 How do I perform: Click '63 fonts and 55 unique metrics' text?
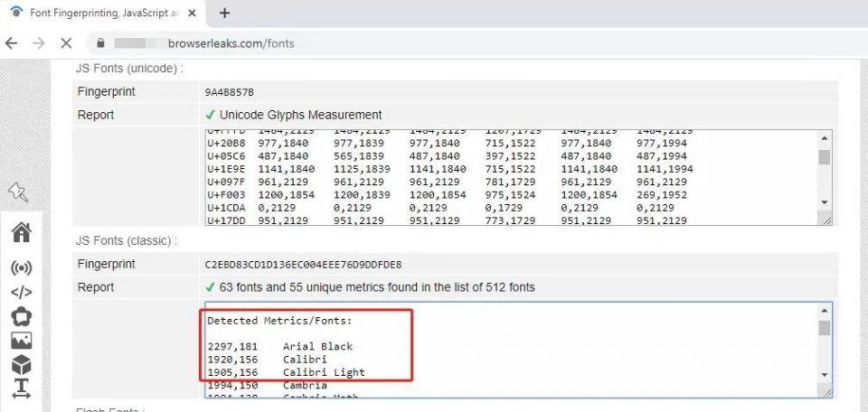[x=377, y=287]
